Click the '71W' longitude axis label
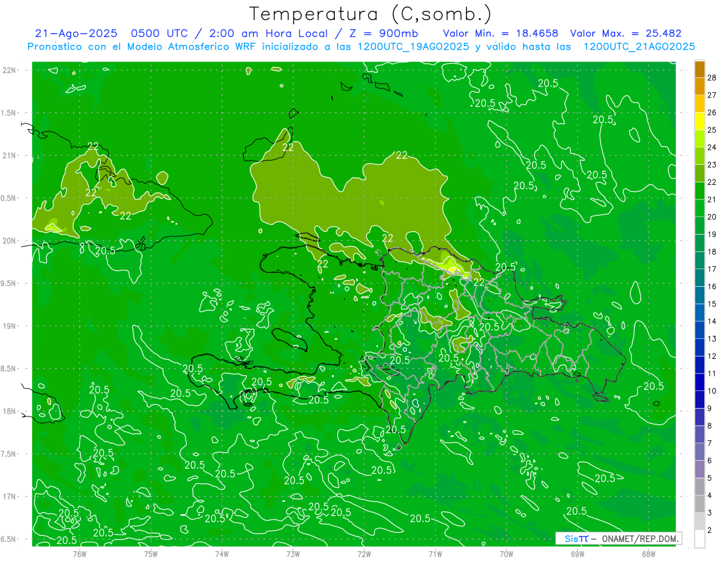The image size is (728, 562). click(435, 554)
